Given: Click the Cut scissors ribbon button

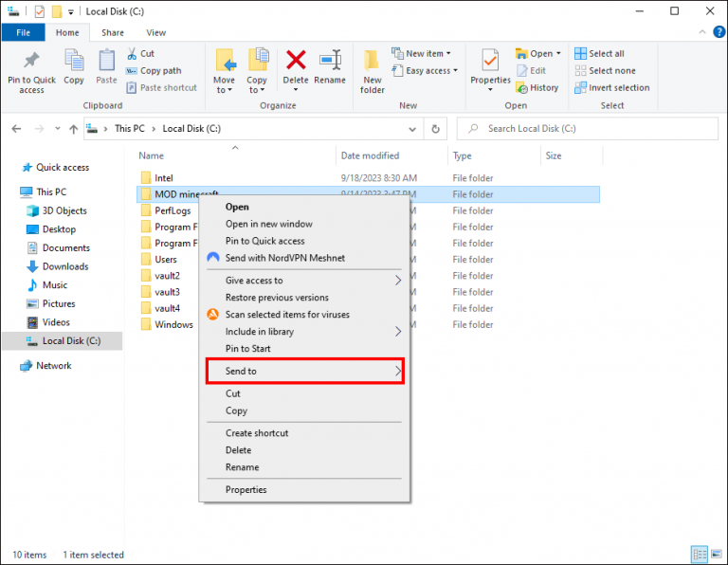Looking at the screenshot, I should tap(140, 53).
